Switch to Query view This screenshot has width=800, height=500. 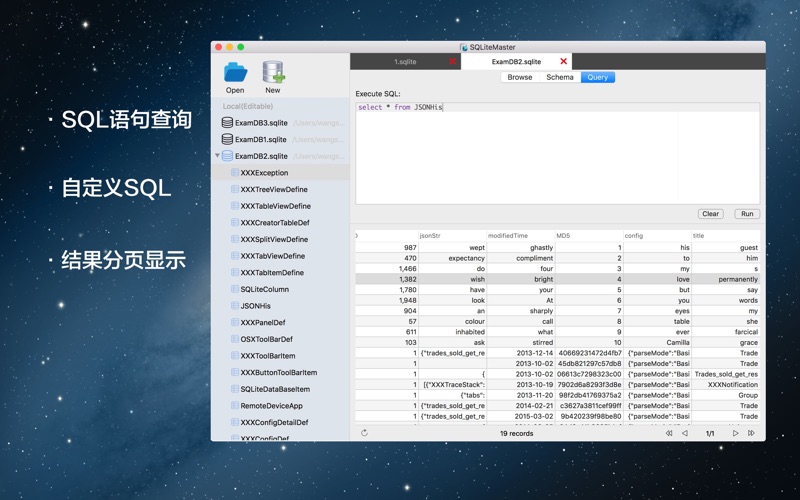(x=597, y=77)
